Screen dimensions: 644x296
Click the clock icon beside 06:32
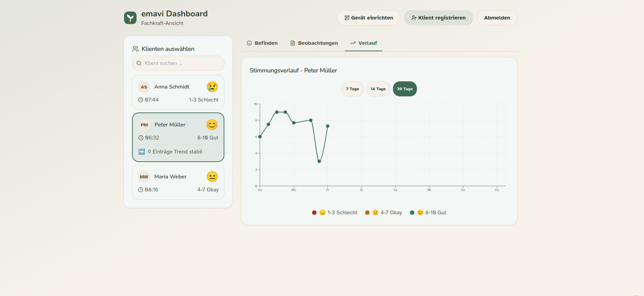click(141, 138)
